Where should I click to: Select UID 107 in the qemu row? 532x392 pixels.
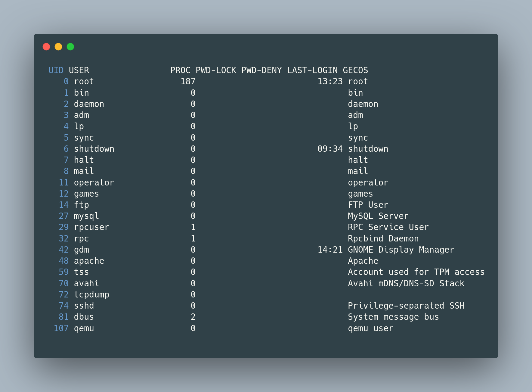coord(61,328)
